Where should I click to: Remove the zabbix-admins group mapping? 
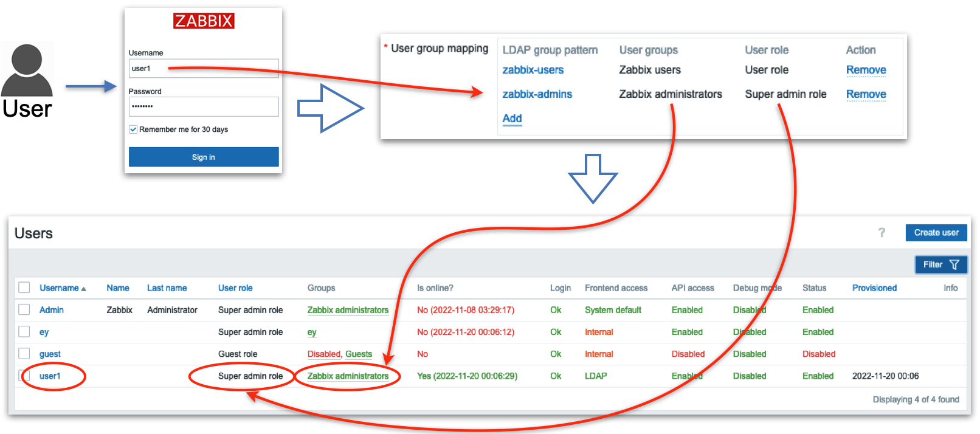[x=866, y=94]
